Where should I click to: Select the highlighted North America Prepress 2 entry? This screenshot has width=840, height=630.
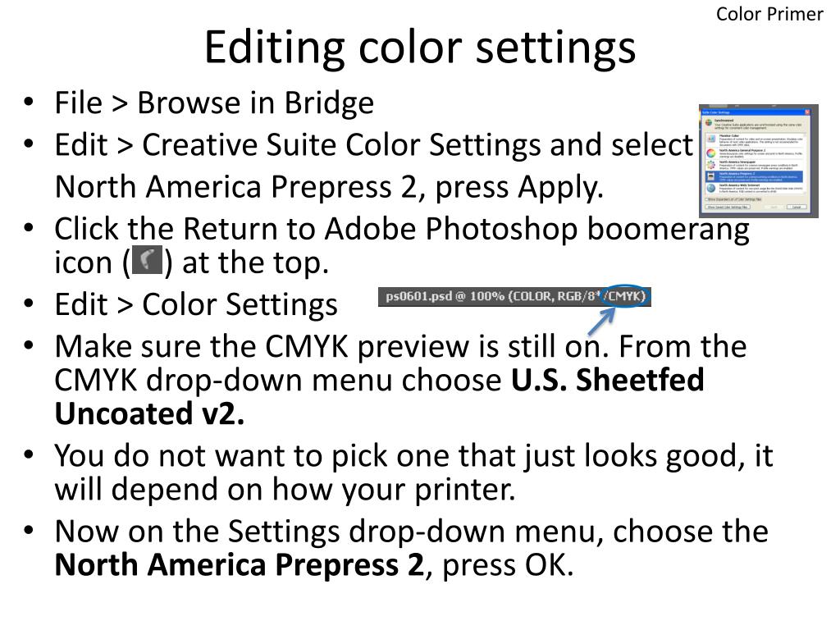pyautogui.click(x=755, y=177)
